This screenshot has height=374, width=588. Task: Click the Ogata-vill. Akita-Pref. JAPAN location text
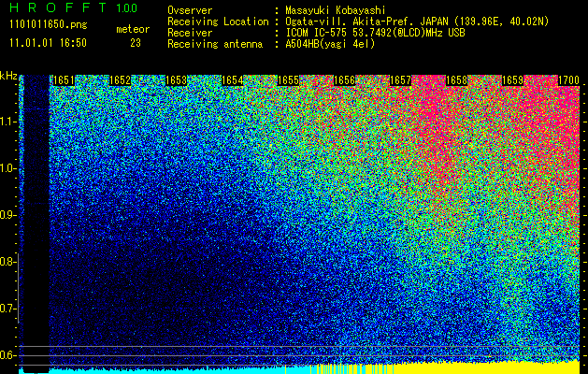click(417, 22)
